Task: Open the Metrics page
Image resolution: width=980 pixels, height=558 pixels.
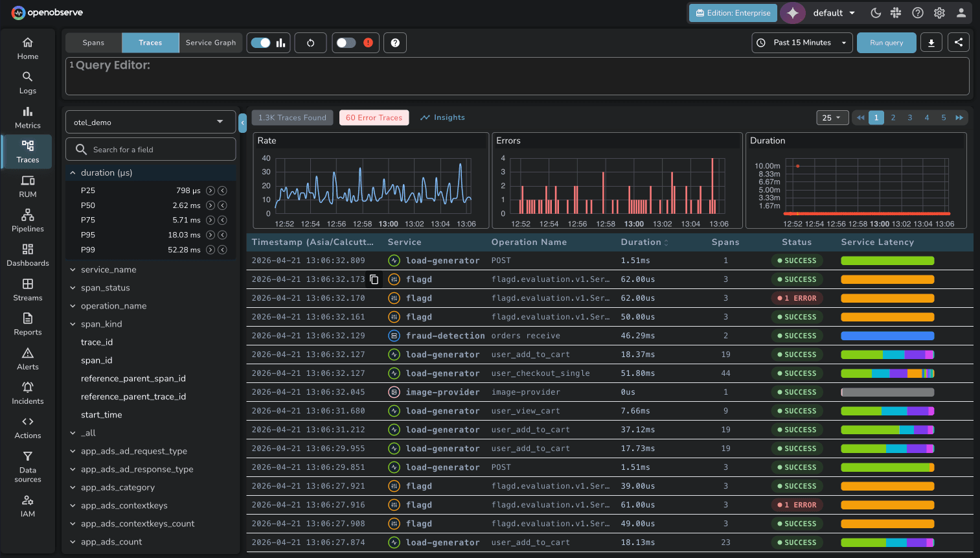Action: (x=27, y=117)
